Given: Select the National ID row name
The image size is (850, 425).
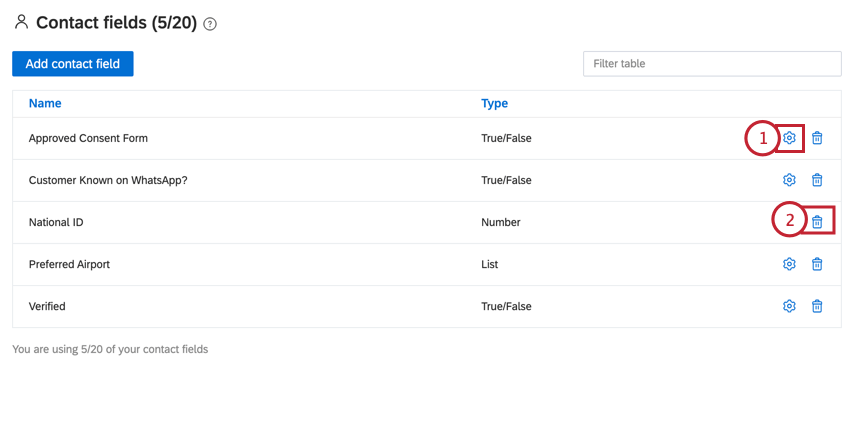Looking at the screenshot, I should [x=56, y=222].
